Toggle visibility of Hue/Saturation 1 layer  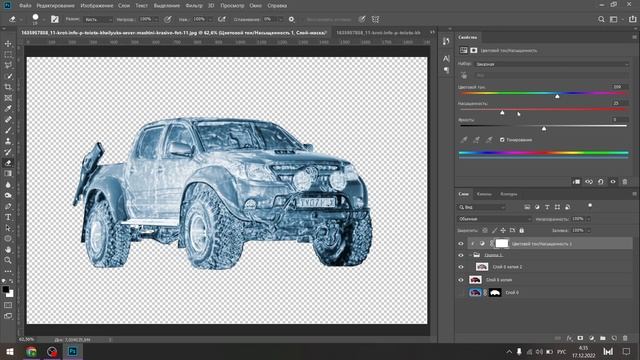pos(461,244)
